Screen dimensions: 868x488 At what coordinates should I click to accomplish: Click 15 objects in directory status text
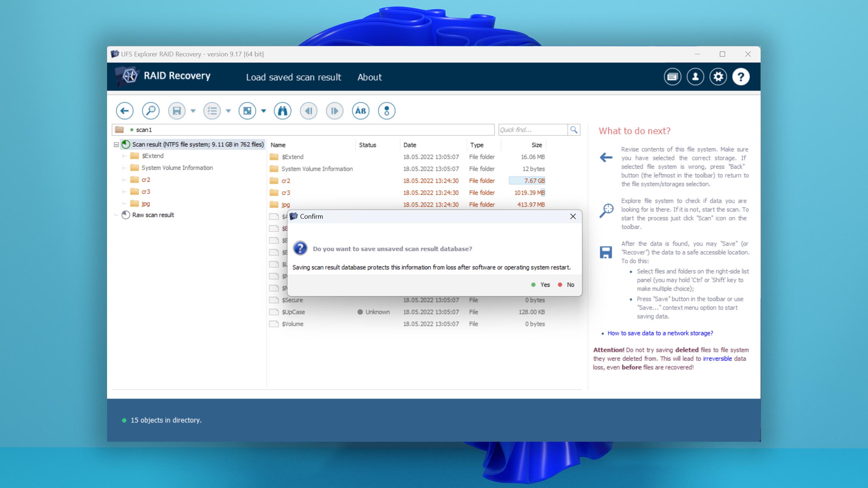[x=166, y=420]
